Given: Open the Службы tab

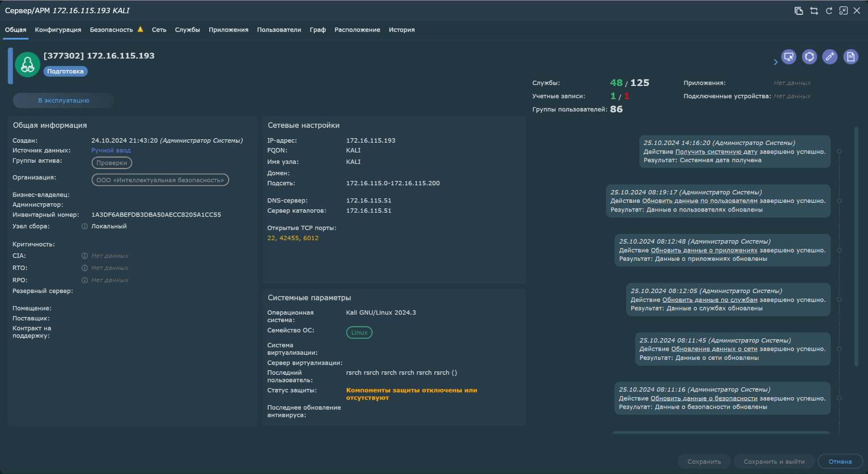Looking at the screenshot, I should 187,30.
